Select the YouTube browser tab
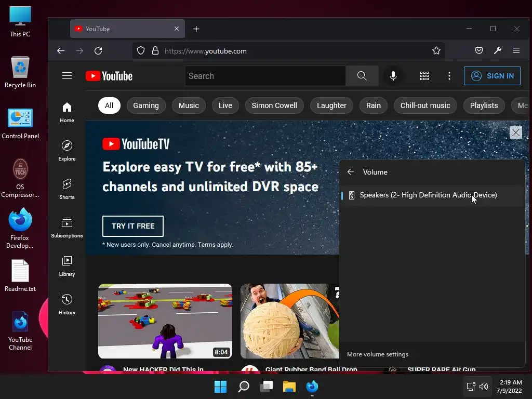The height and width of the screenshot is (399, 532). tap(127, 29)
